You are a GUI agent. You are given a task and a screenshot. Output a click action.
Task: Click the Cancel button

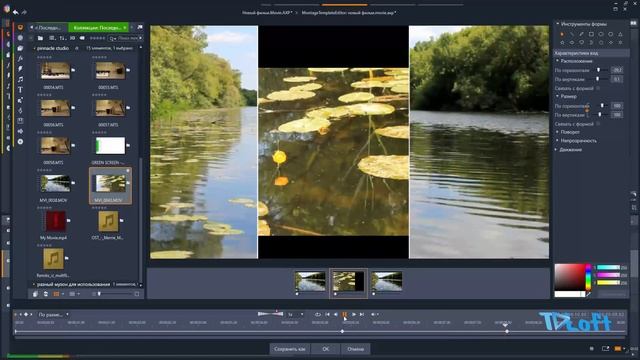[x=355, y=349]
